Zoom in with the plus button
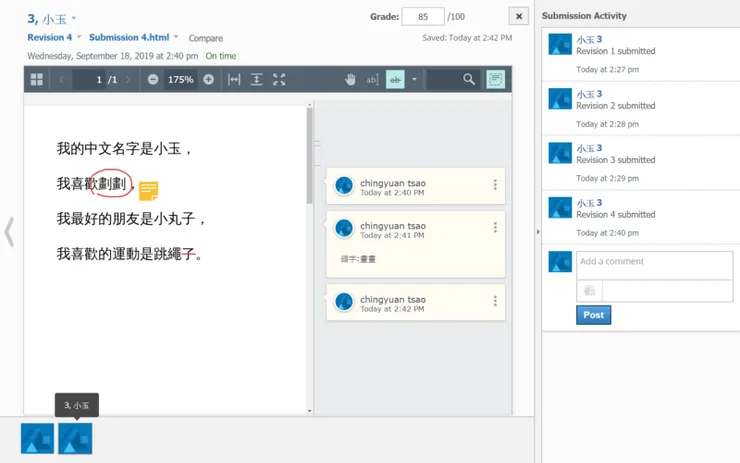The width and height of the screenshot is (740, 463). tap(209, 79)
